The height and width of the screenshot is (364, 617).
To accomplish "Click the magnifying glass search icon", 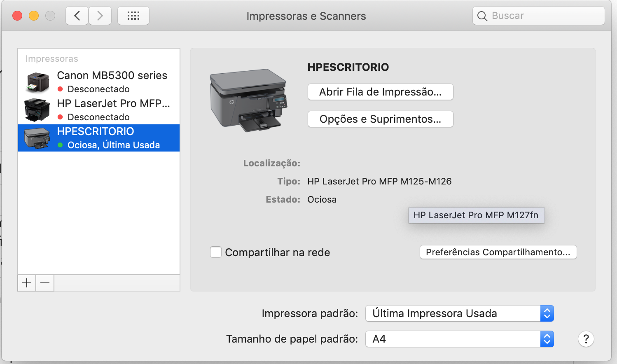I will pyautogui.click(x=482, y=16).
